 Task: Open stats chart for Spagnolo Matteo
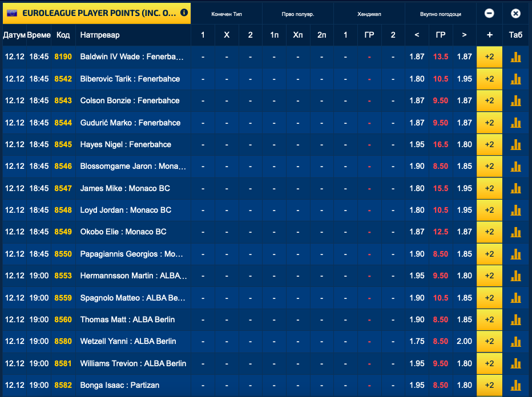pos(515,298)
